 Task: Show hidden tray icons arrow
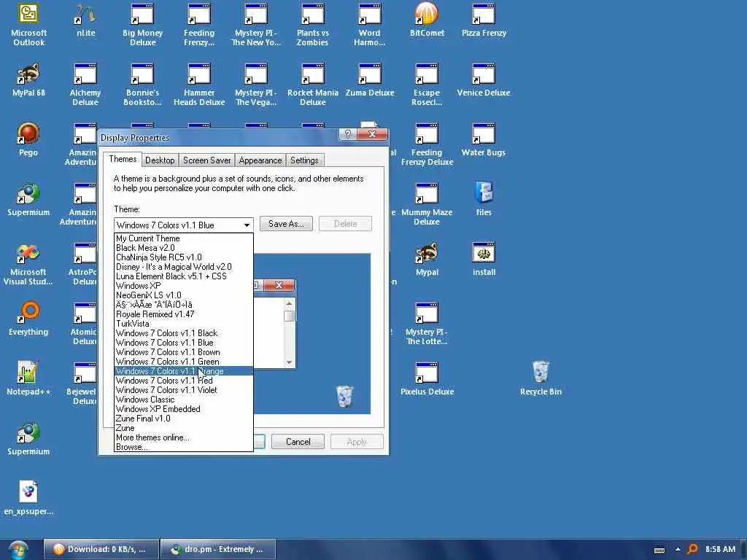click(x=678, y=549)
